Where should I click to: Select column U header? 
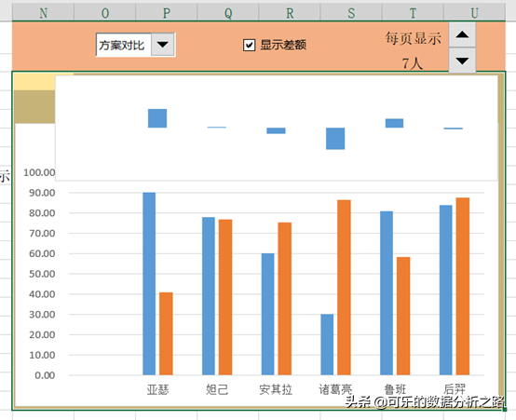click(x=474, y=13)
